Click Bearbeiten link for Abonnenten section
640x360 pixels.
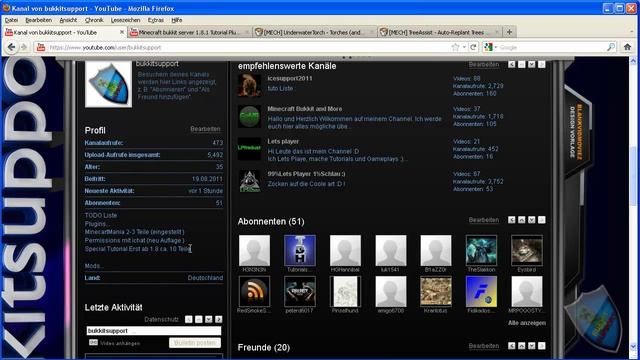coord(484,220)
